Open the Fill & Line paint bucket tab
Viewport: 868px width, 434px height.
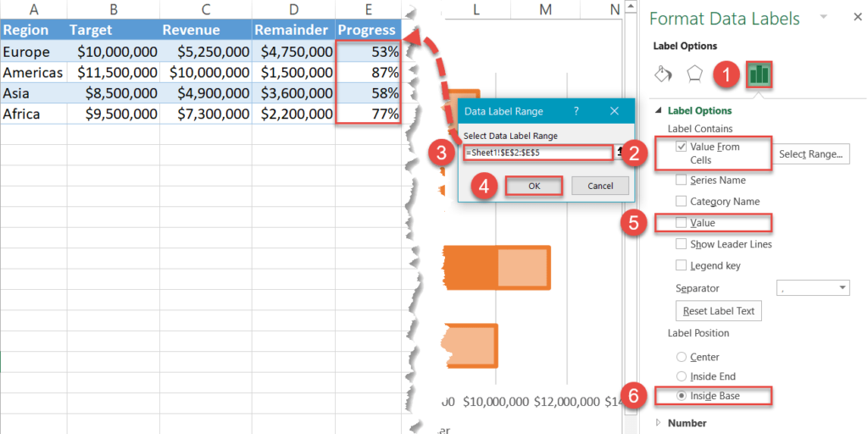point(664,74)
